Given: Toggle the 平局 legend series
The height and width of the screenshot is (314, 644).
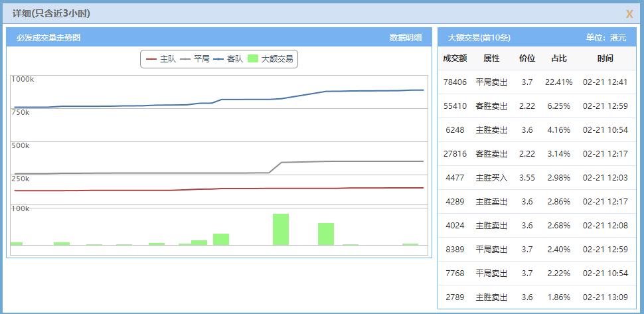Looking at the screenshot, I should 195,59.
